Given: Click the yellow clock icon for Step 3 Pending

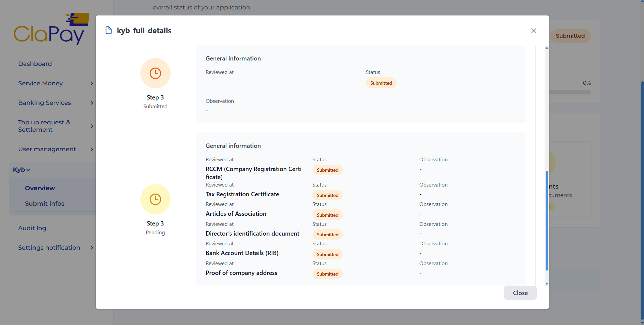Looking at the screenshot, I should (x=155, y=199).
